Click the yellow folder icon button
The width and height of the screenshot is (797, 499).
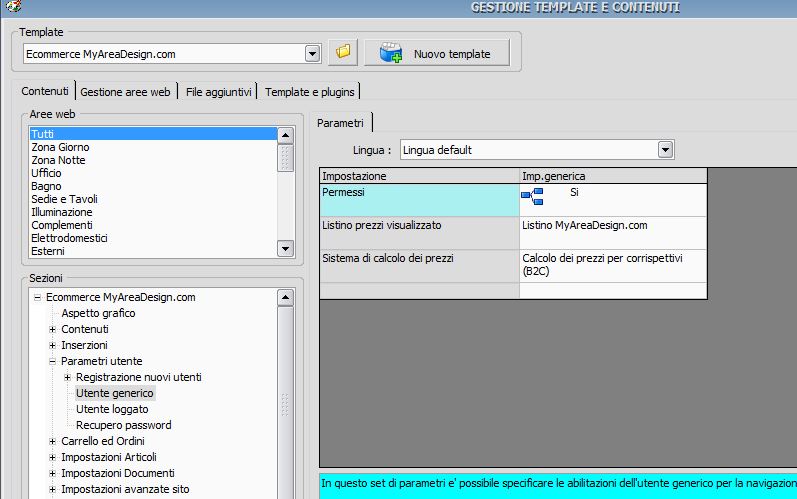(x=343, y=52)
